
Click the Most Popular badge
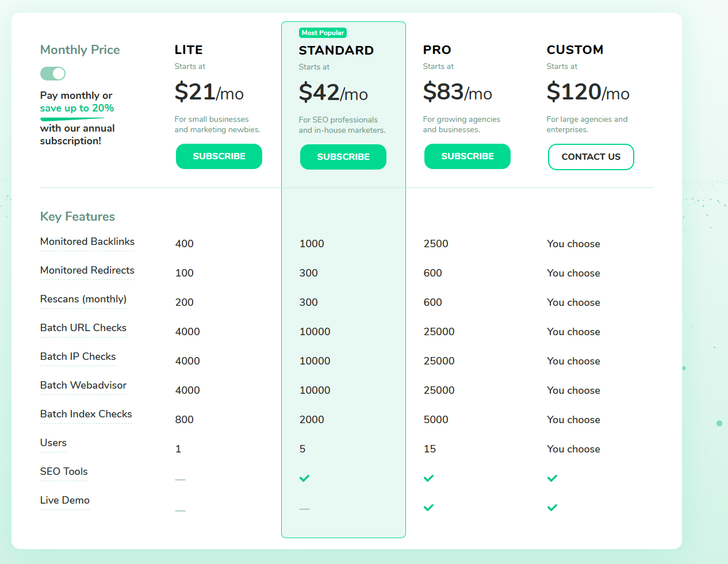(x=323, y=33)
